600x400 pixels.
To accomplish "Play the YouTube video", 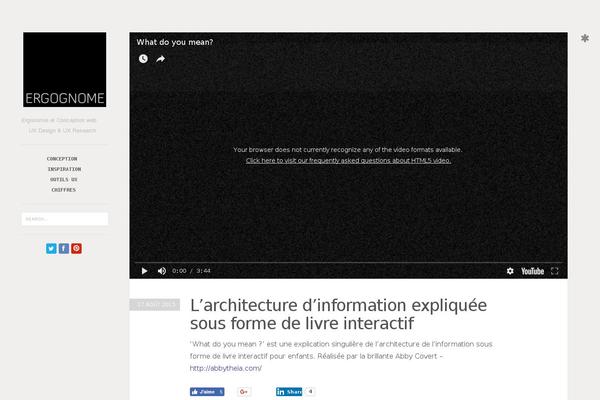I will click(x=144, y=271).
